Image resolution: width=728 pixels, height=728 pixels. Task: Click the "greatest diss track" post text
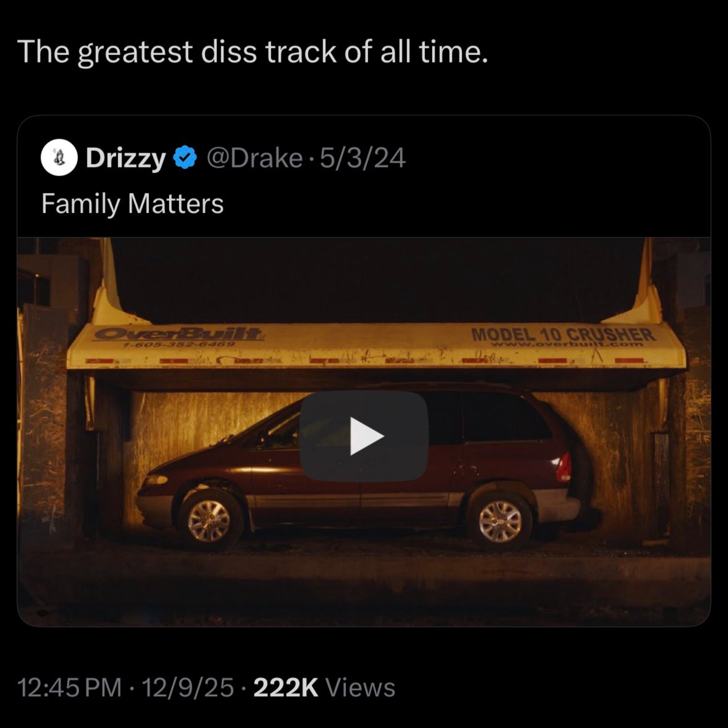point(253,51)
